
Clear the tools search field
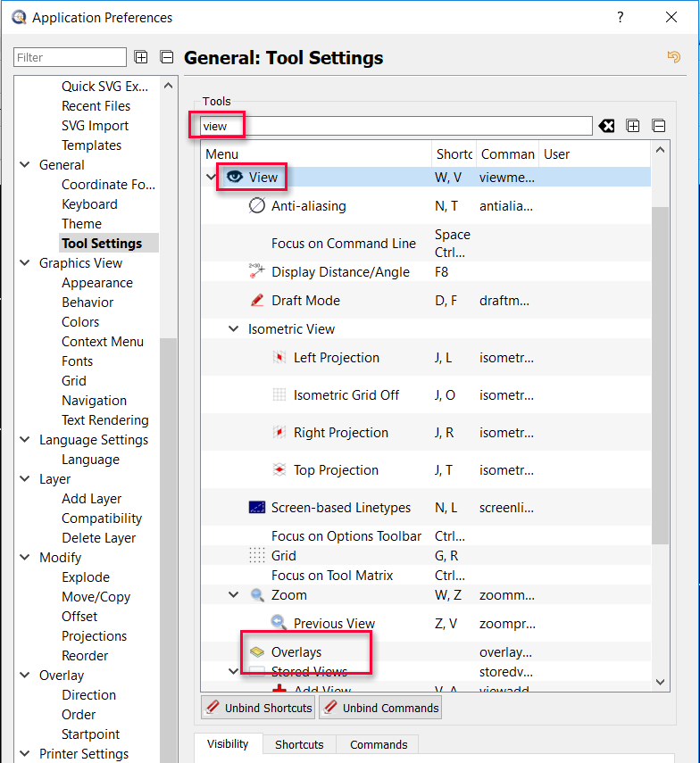(607, 126)
